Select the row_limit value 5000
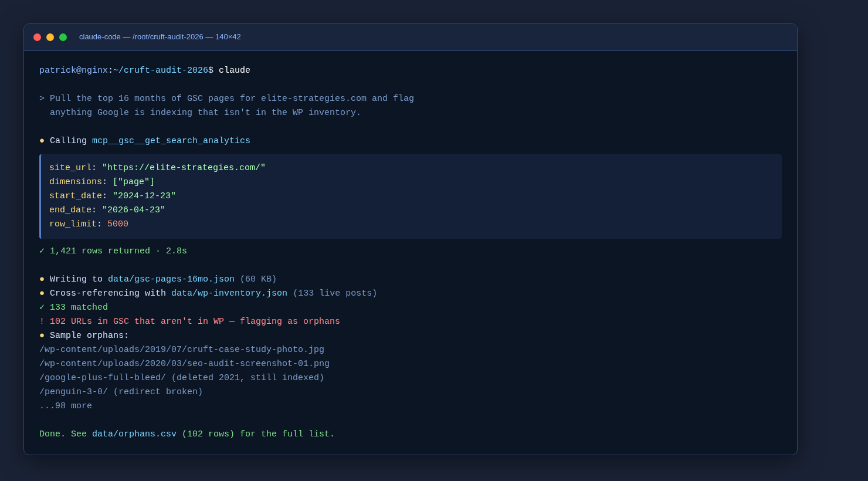This screenshot has width=868, height=481. [x=117, y=223]
